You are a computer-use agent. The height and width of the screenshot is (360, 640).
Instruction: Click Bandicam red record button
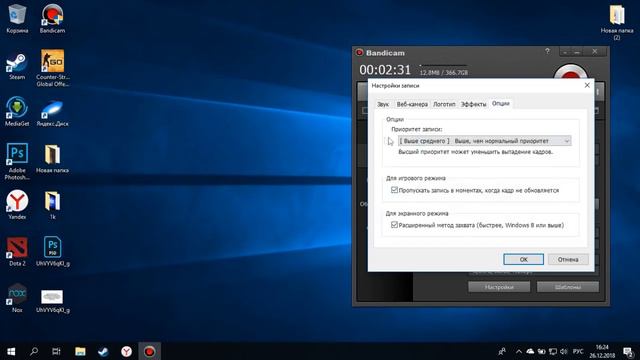pos(570,73)
